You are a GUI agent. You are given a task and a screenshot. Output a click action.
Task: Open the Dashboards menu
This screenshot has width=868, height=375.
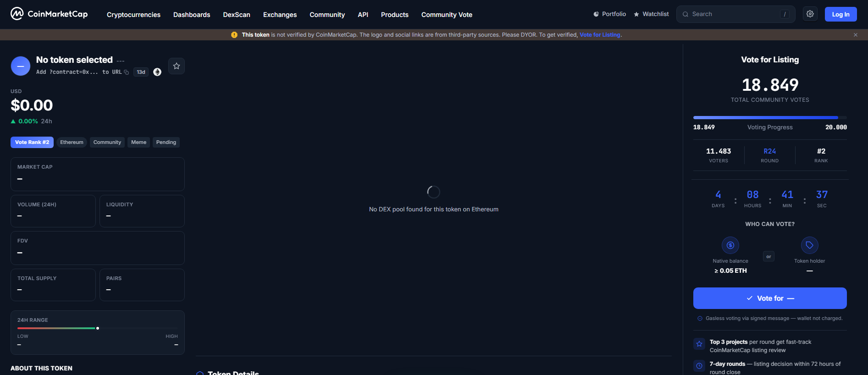[192, 15]
